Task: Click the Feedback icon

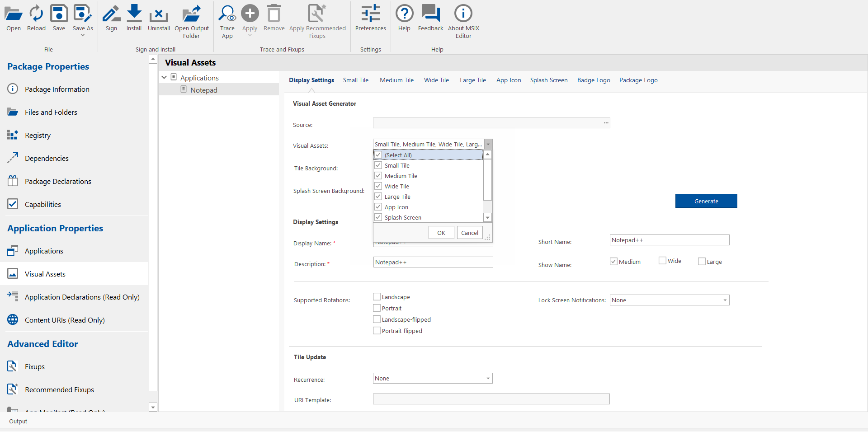Action: (x=430, y=18)
